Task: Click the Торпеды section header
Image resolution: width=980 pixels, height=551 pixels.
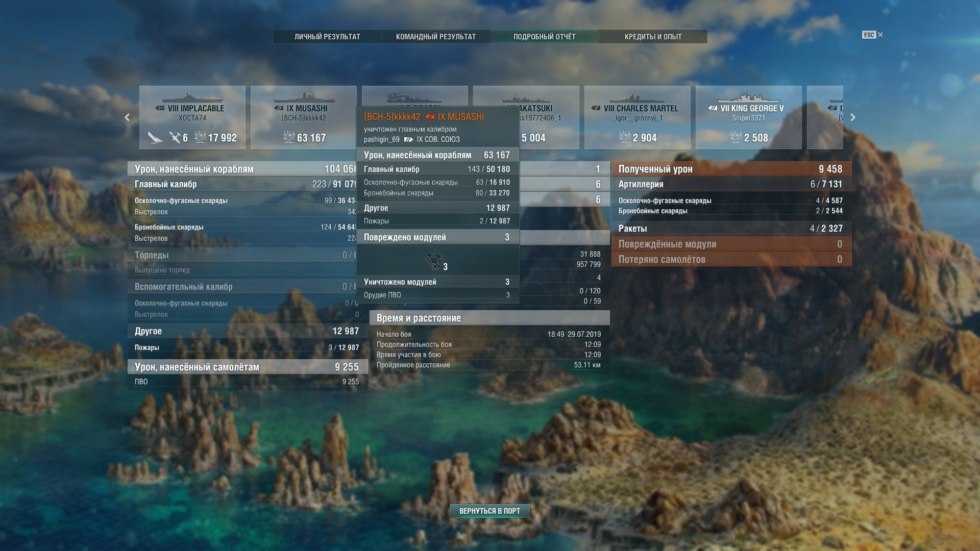Action: tap(243, 255)
